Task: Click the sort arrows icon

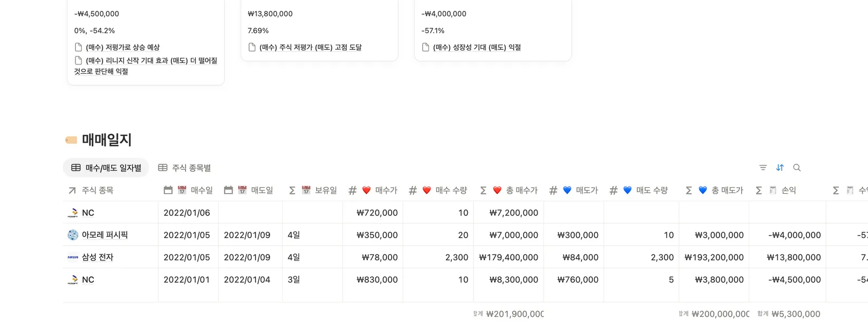Action: click(x=780, y=168)
